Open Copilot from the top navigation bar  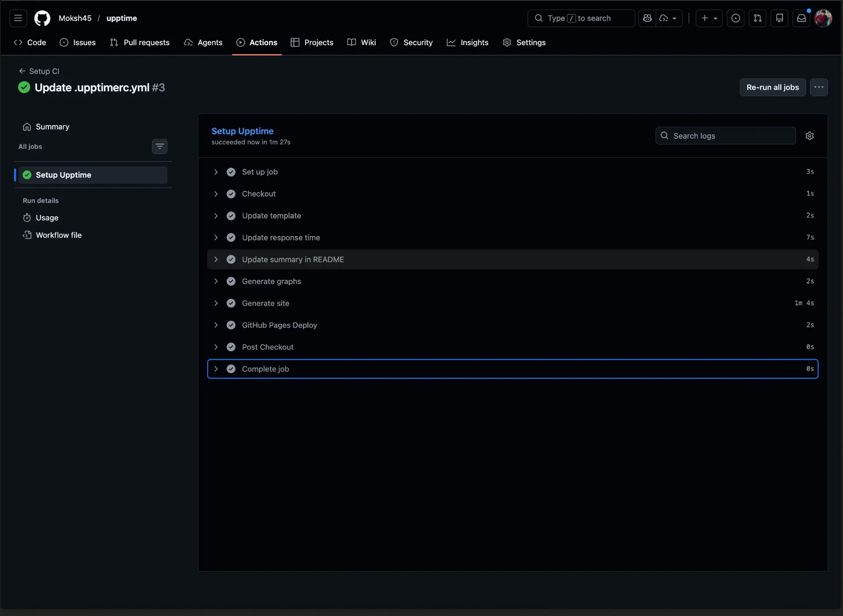647,18
